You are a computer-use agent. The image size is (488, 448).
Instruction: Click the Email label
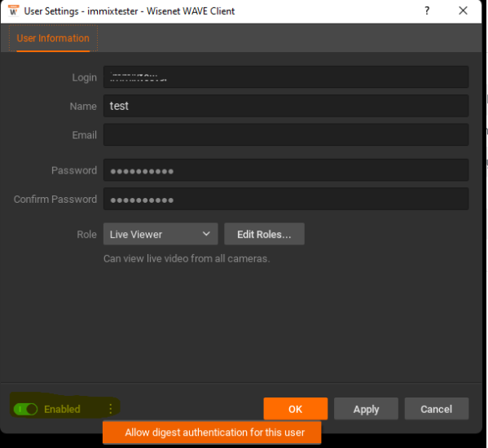[x=85, y=135]
